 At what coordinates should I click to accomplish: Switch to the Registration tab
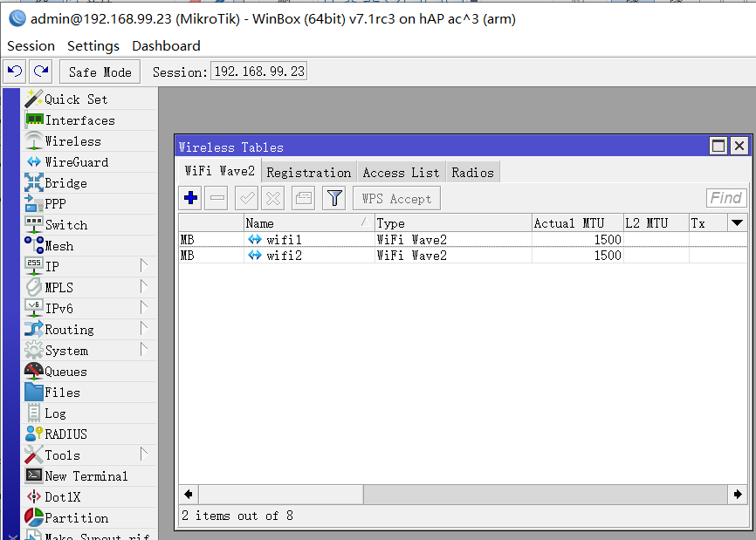coord(308,173)
